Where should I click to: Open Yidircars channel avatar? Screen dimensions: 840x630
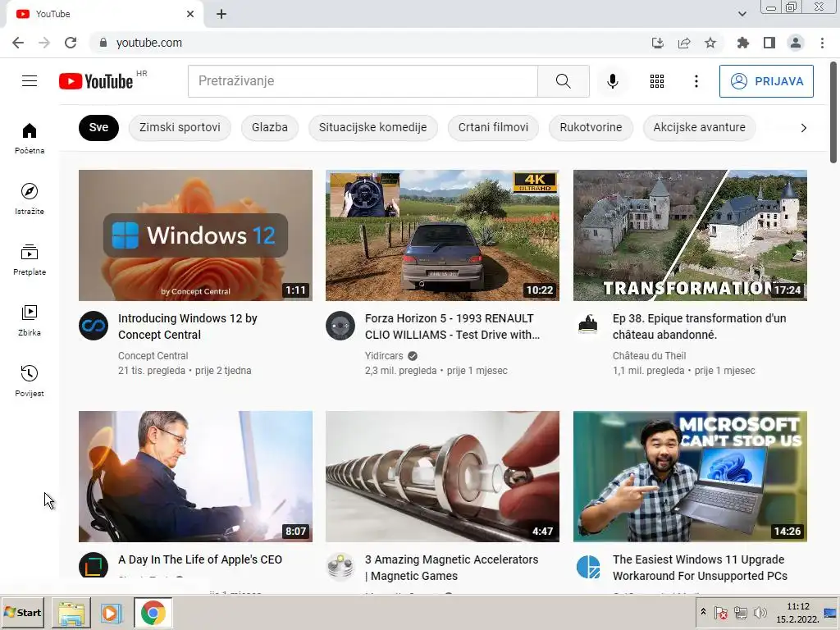340,325
